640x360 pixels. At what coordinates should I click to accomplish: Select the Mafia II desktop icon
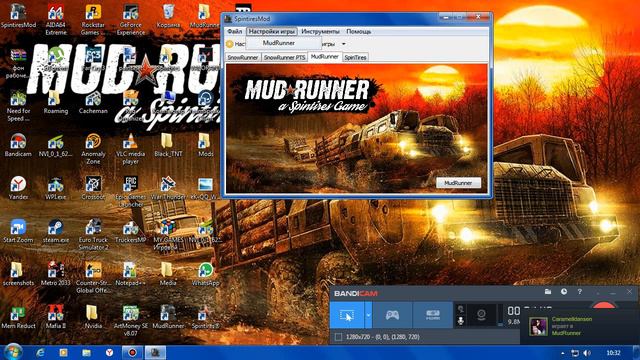pos(56,317)
